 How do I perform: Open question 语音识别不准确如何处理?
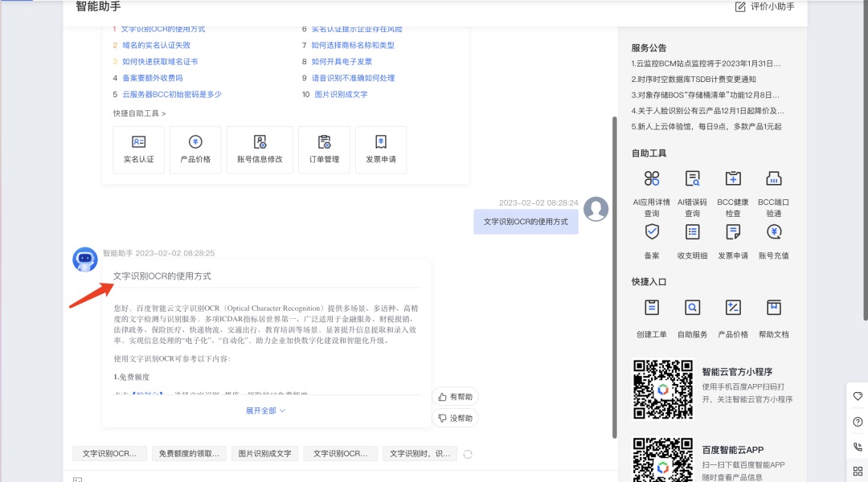point(353,78)
